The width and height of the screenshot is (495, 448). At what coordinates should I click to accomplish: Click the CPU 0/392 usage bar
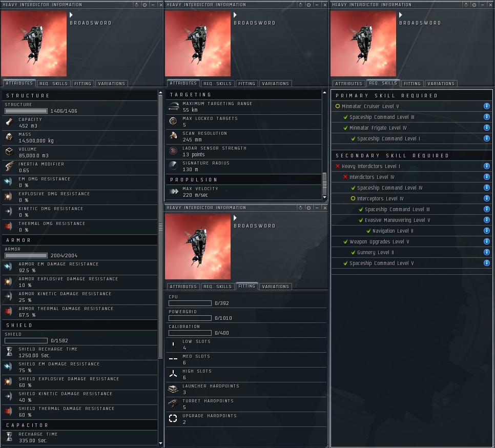point(190,303)
